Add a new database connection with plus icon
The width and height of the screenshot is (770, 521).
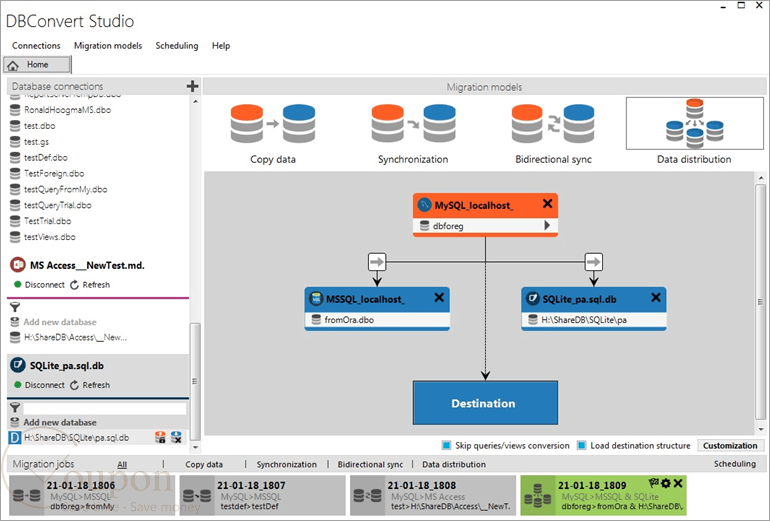pyautogui.click(x=192, y=86)
